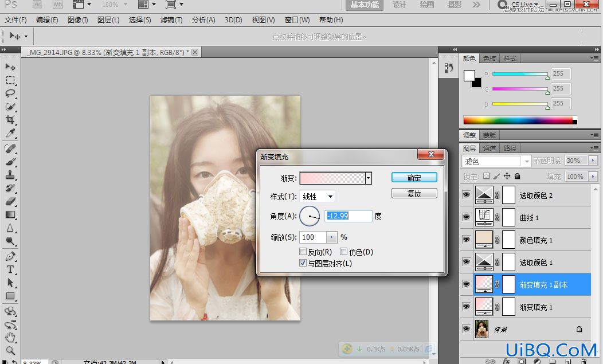
Task: Hide the 背景 layer
Action: click(x=466, y=329)
